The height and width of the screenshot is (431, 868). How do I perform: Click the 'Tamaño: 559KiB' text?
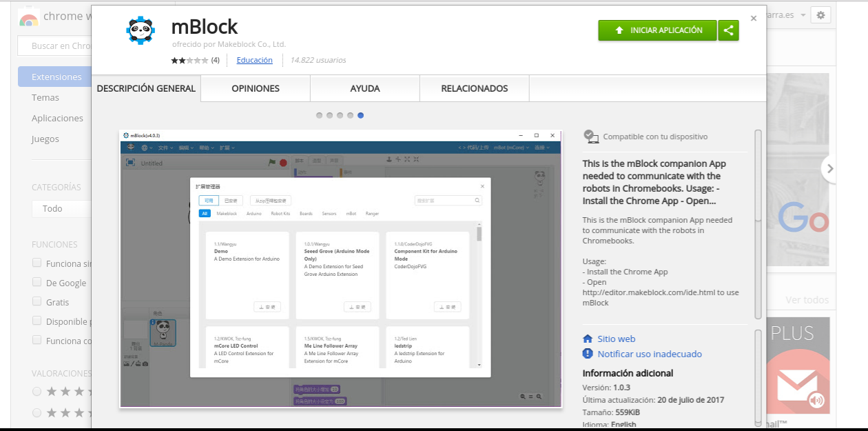pyautogui.click(x=611, y=412)
